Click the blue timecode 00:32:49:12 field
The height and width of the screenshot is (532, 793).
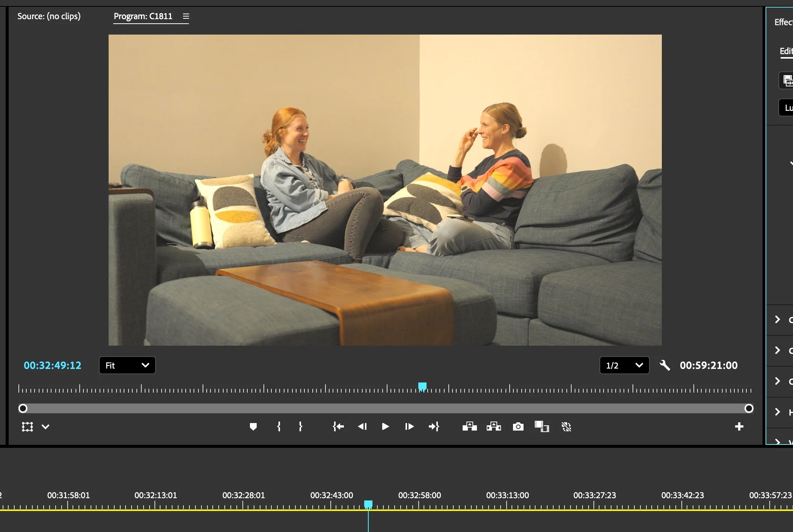click(52, 365)
